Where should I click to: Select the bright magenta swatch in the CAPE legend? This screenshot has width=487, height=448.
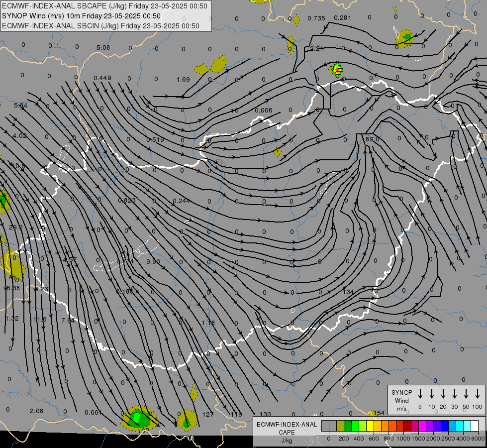(422, 426)
